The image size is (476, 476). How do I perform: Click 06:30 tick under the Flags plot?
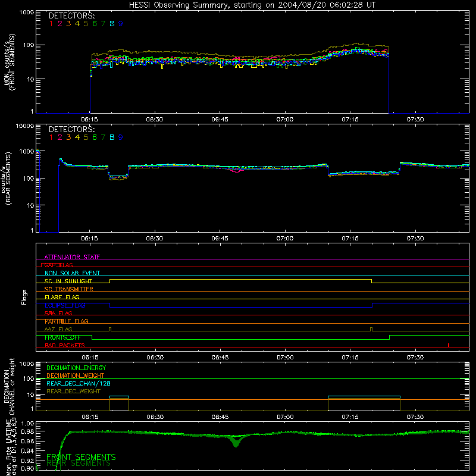[x=155, y=358]
